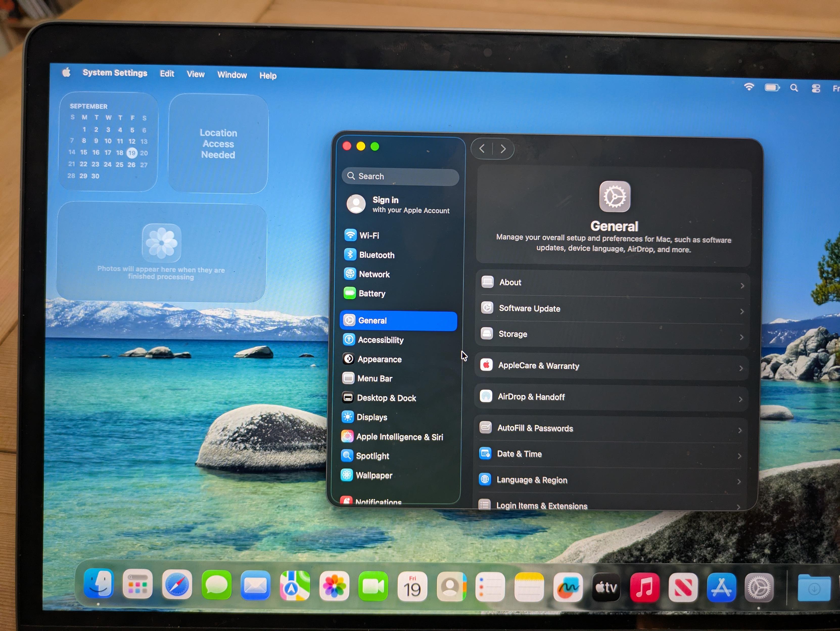Launch Freeform from the Dock
The width and height of the screenshot is (840, 631).
(568, 587)
